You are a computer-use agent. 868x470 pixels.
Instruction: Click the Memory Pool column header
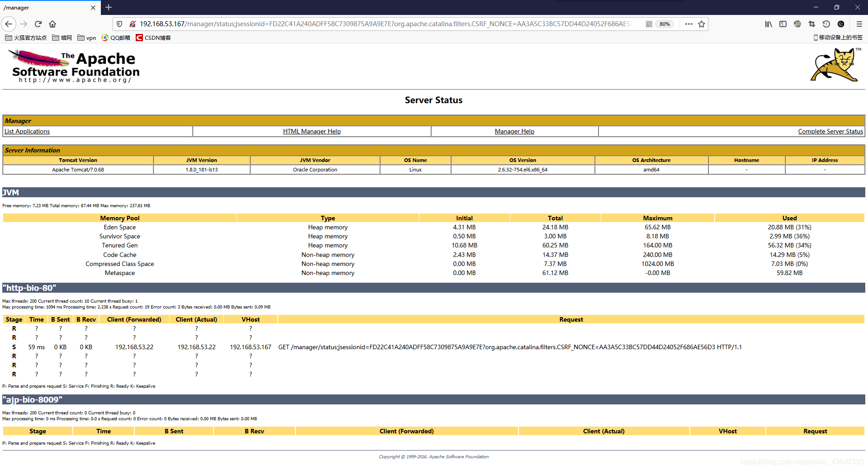tap(120, 218)
